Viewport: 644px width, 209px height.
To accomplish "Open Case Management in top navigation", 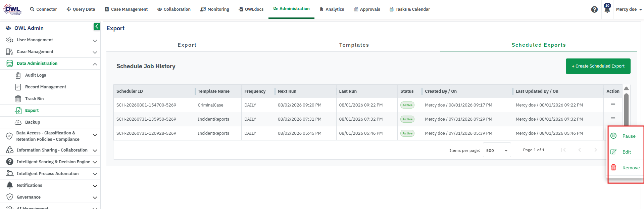I will coord(126,9).
